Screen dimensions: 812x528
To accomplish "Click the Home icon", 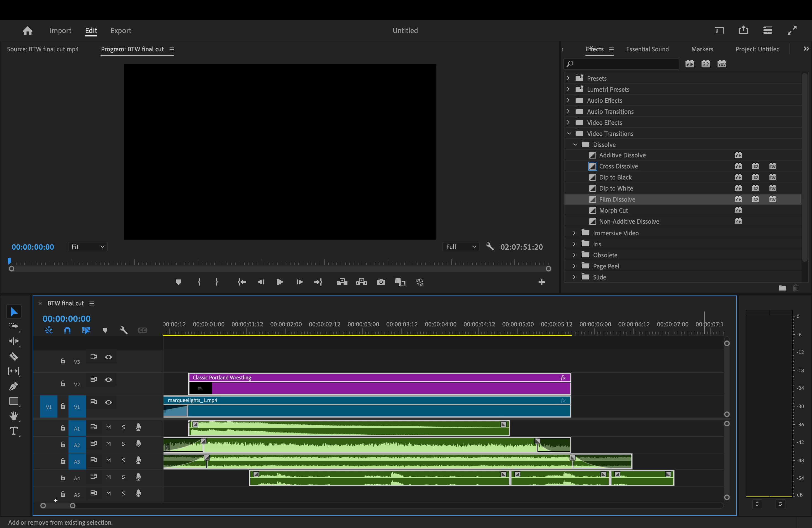I will coord(27,31).
